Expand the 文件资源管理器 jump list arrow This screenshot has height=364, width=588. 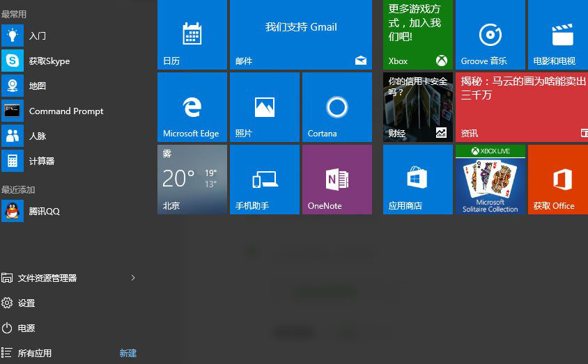[x=133, y=278]
